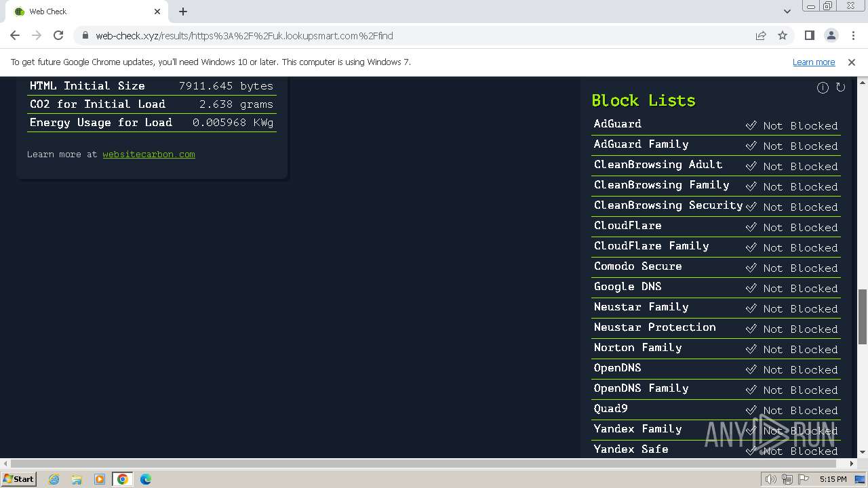Open Microsoft Edge from taskbar
Viewport: 868px width, 488px height.
[x=146, y=479]
